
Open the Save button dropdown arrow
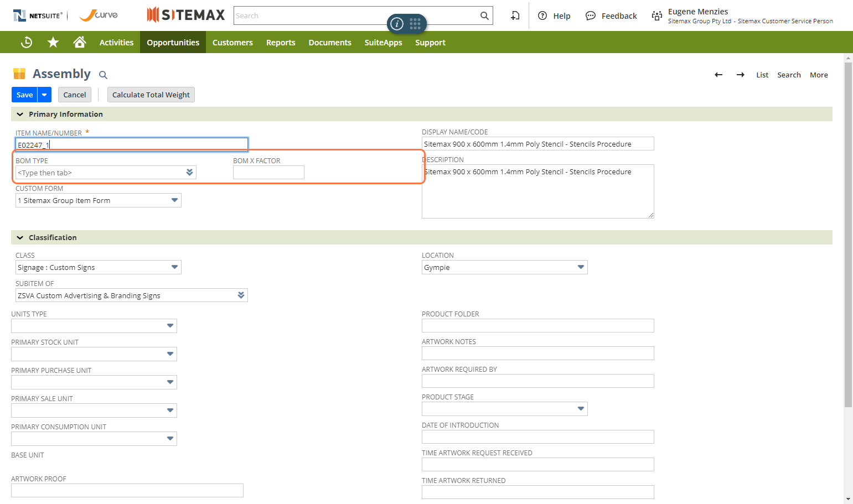tap(44, 95)
